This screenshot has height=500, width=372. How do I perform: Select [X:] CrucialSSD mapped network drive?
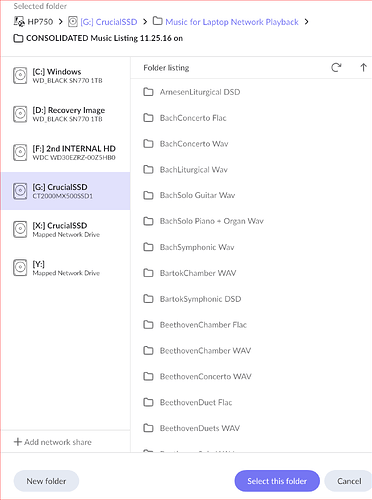tap(66, 229)
